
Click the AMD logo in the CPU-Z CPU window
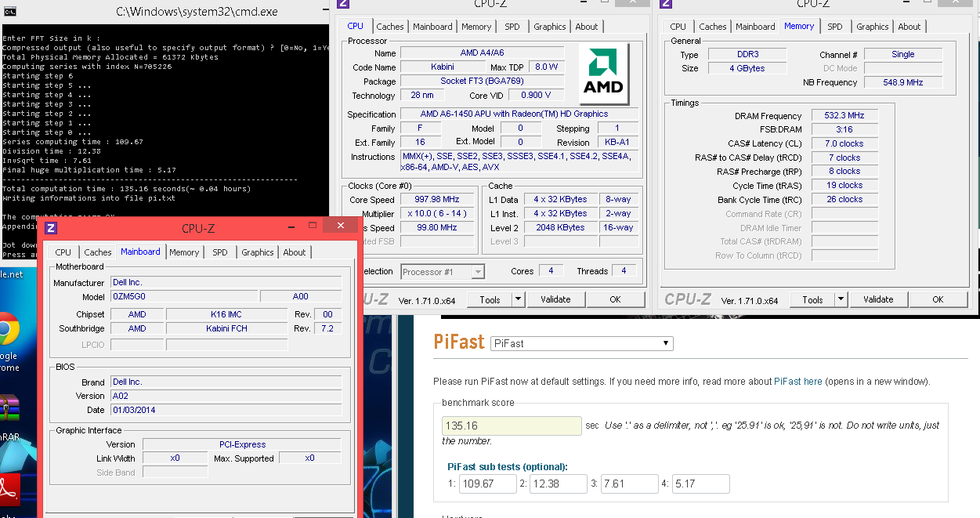[605, 74]
